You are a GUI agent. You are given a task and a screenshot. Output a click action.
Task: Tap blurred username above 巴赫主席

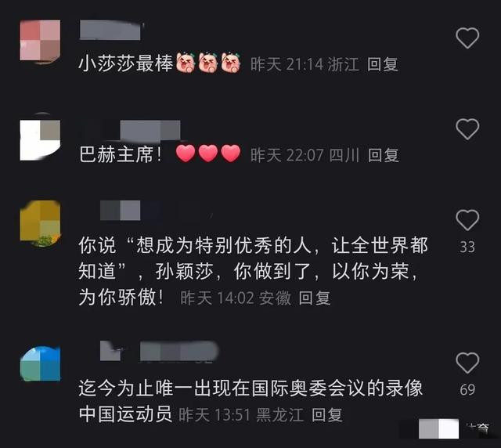(x=150, y=130)
